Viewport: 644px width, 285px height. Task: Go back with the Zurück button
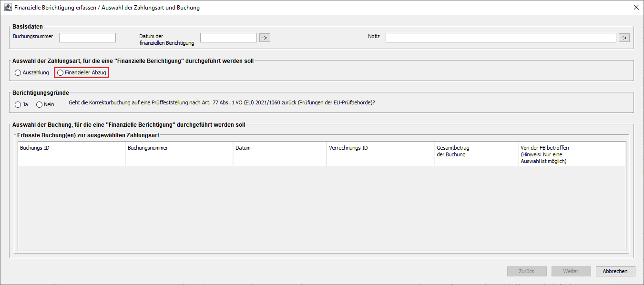527,271
